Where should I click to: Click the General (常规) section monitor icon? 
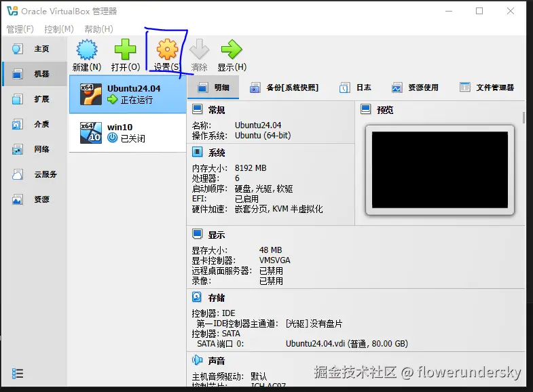coord(197,109)
